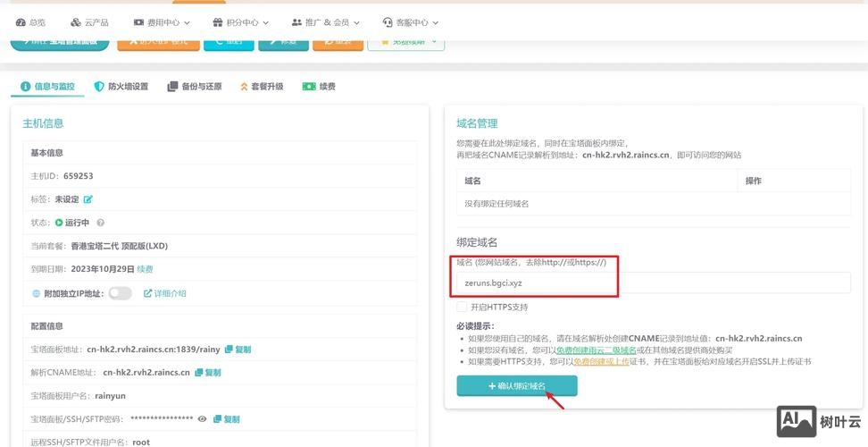Click the 绑定域名 subsection heading
868x447 pixels.
(x=477, y=242)
